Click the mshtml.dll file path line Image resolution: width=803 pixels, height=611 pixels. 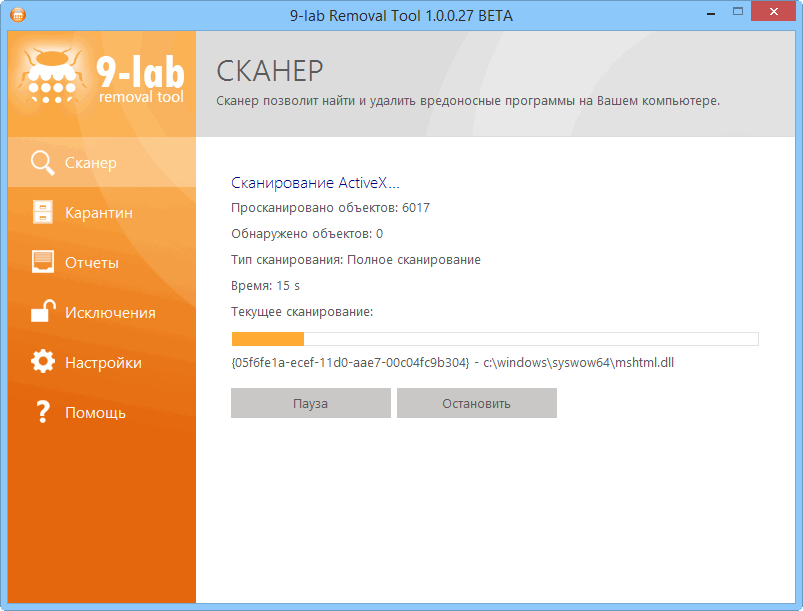[x=452, y=363]
